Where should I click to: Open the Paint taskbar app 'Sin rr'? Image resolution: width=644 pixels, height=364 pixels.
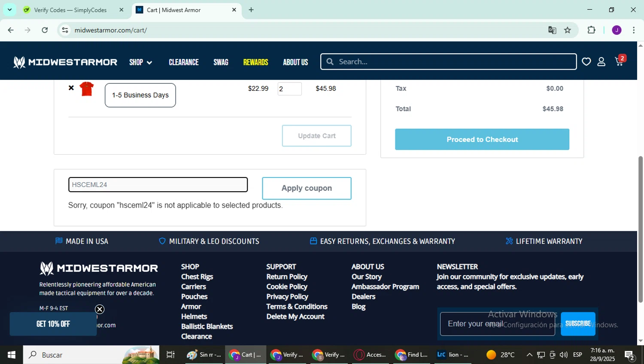click(204, 355)
